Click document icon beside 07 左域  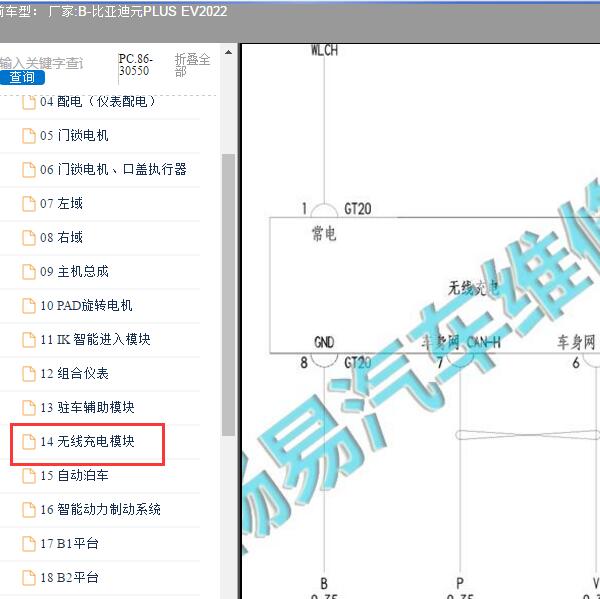coord(29,204)
